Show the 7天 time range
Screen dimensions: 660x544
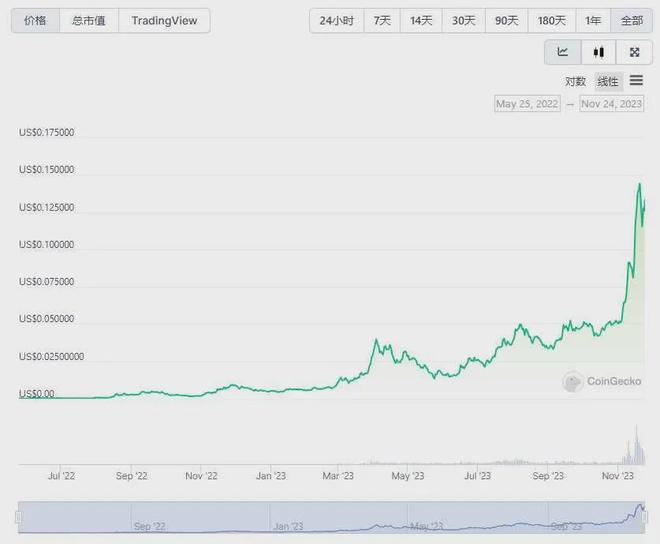pyautogui.click(x=382, y=21)
